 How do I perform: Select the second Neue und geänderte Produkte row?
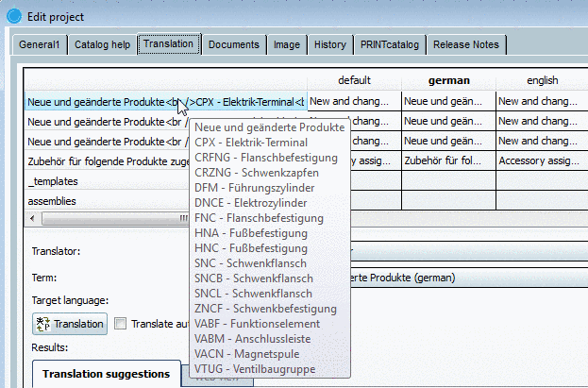coord(108,122)
